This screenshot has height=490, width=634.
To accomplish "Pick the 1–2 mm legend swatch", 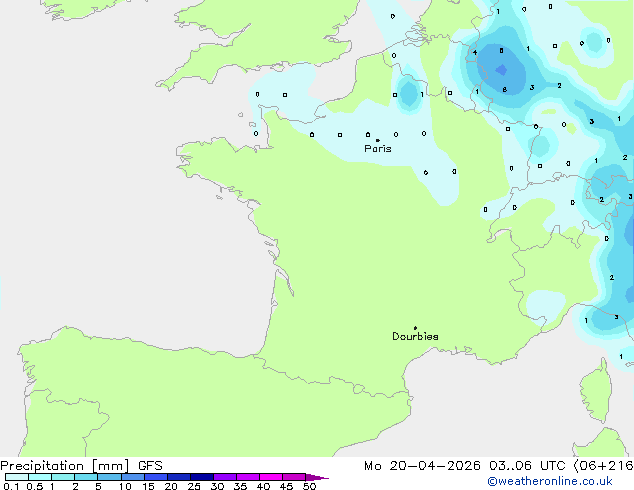I will [x=63, y=477].
